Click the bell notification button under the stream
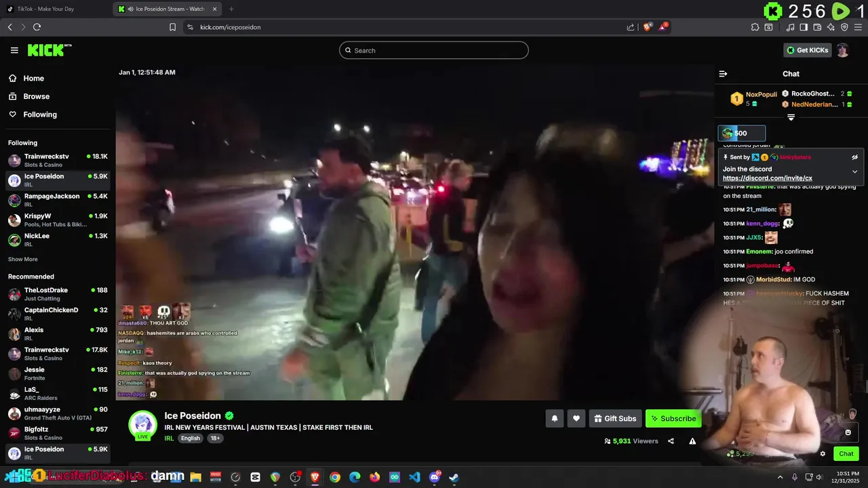This screenshot has height=488, width=868. coord(554,418)
